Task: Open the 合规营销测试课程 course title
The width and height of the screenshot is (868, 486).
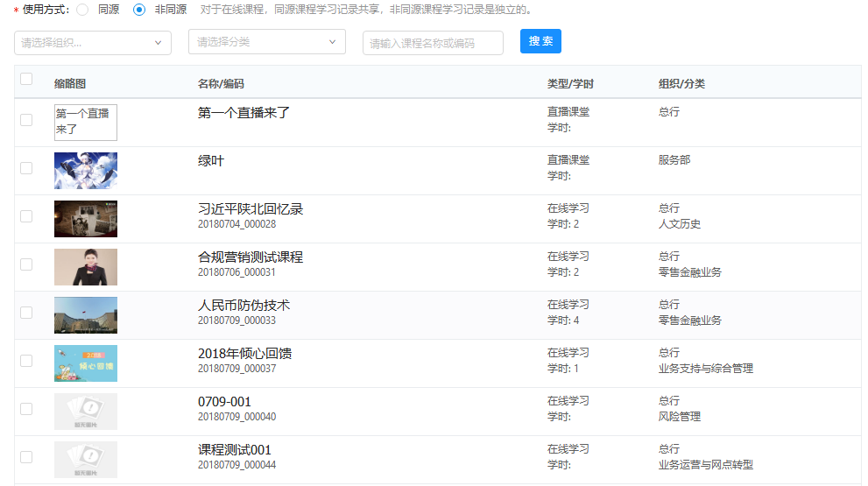Action: 251,257
